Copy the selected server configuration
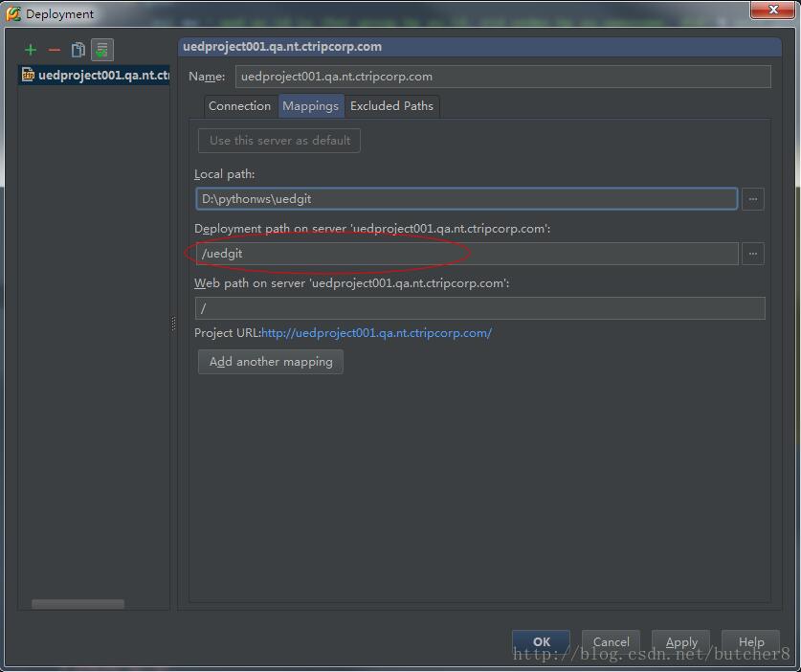 point(78,50)
